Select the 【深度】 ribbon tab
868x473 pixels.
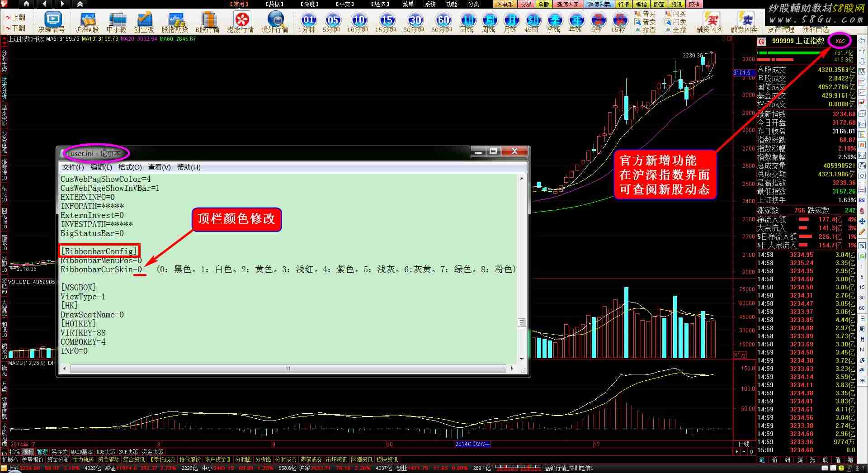pos(310,4)
